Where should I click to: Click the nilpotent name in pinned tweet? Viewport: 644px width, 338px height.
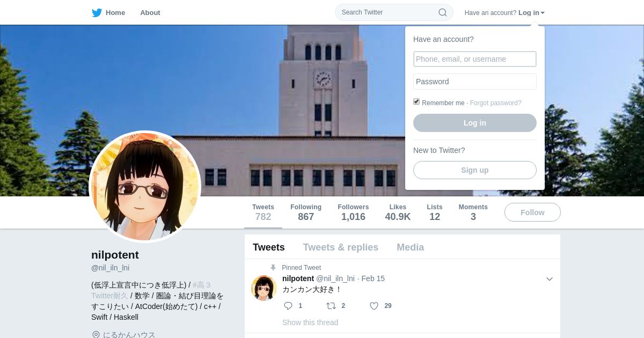298,278
